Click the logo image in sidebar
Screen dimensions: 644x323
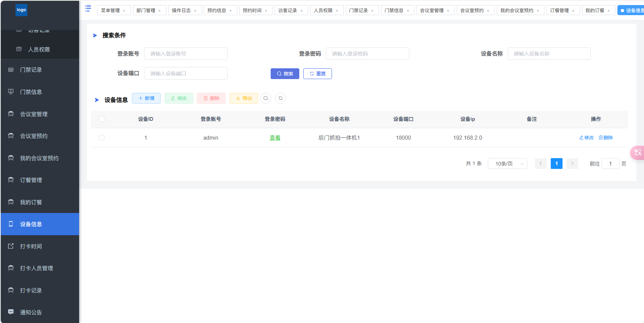tap(21, 10)
